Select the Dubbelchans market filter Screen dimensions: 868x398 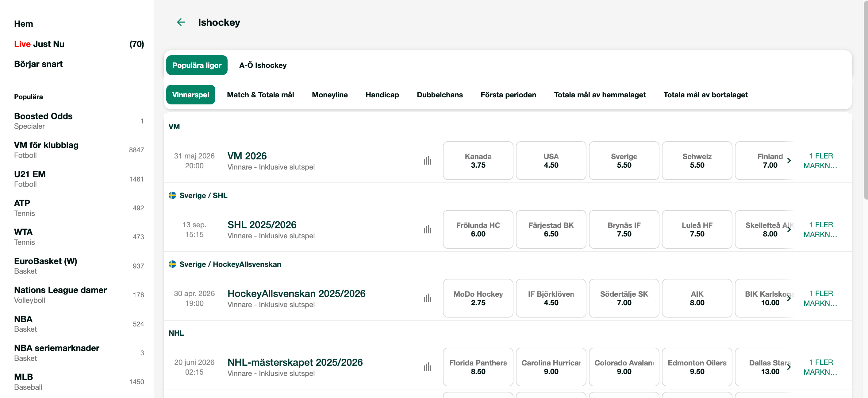440,95
